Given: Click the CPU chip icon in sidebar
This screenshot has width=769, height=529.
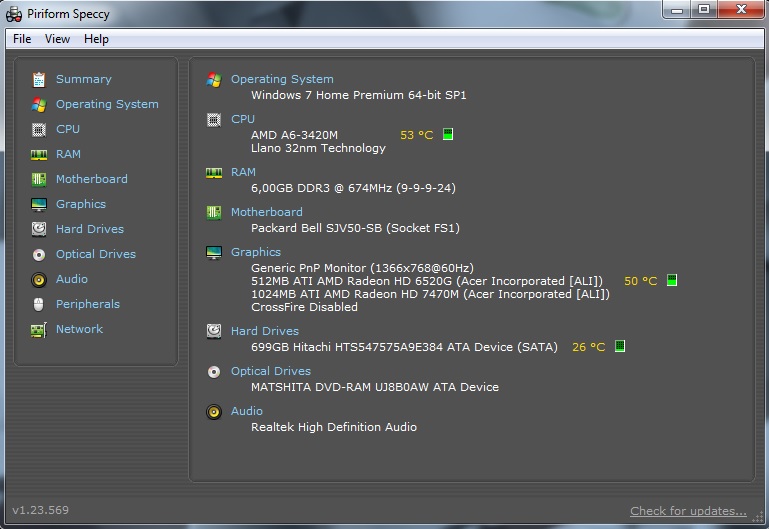Looking at the screenshot, I should click(39, 129).
